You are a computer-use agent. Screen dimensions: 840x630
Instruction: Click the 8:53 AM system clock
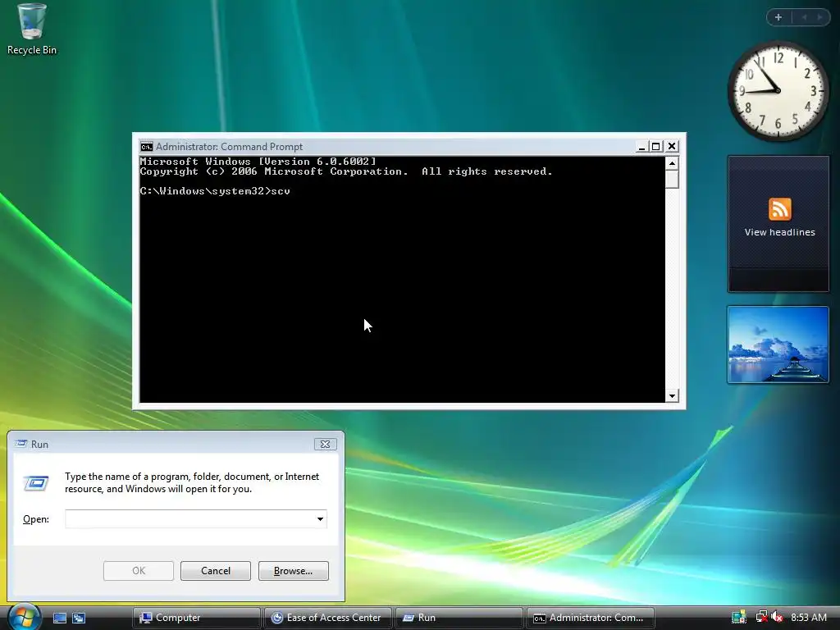pyautogui.click(x=808, y=617)
